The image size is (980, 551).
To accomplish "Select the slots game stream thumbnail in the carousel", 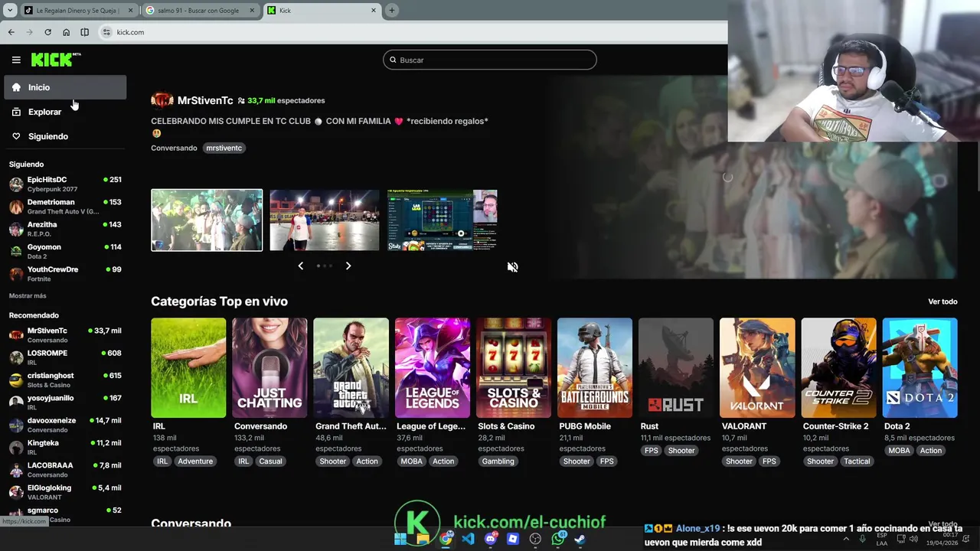I will click(x=442, y=220).
